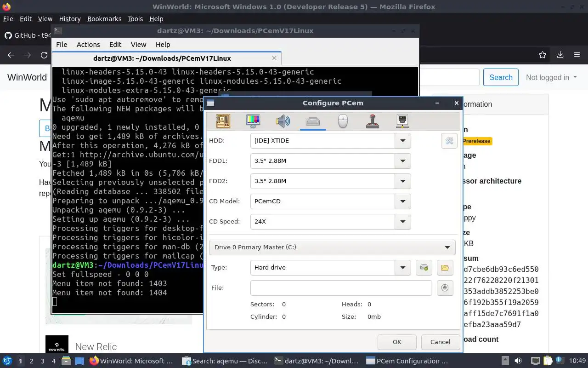
Task: Click the Firefox bookmark star icon
Action: click(x=543, y=55)
